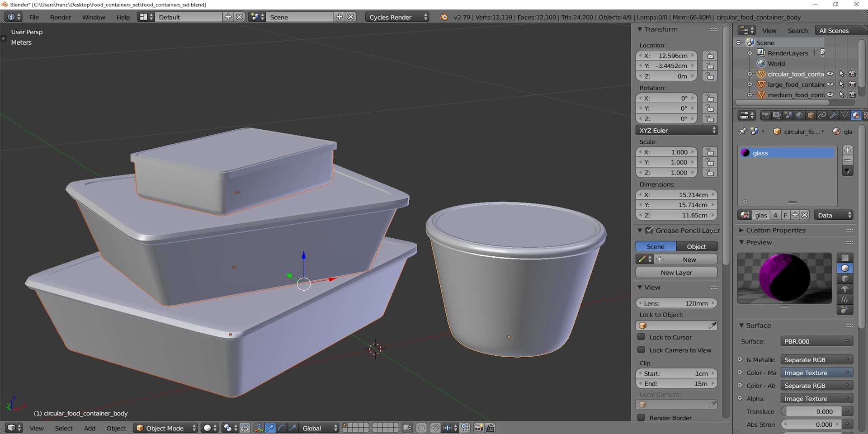Click the OpenGL render animation clapperboard icon
This screenshot has width=868, height=434.
(490, 428)
